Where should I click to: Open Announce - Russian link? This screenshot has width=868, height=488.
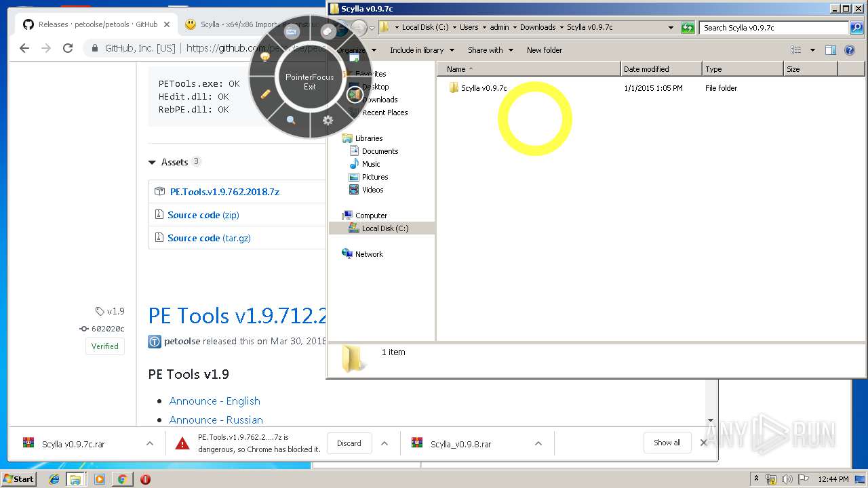(216, 420)
